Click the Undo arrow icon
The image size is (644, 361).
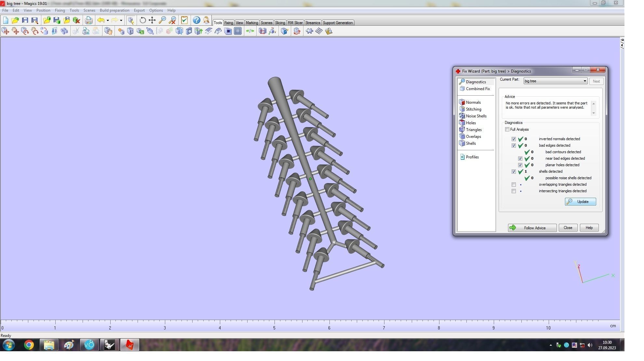coord(101,20)
